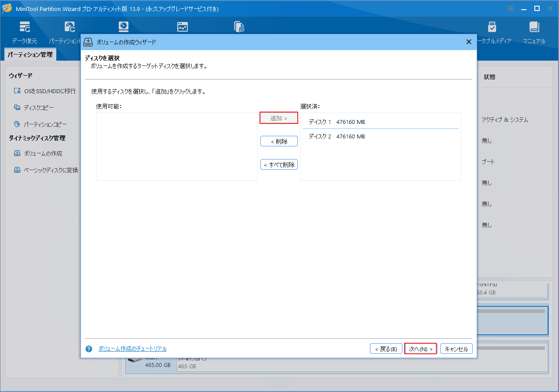Click the < 戻る(B) button
Viewport: 559px width, 392px height.
[x=386, y=349]
